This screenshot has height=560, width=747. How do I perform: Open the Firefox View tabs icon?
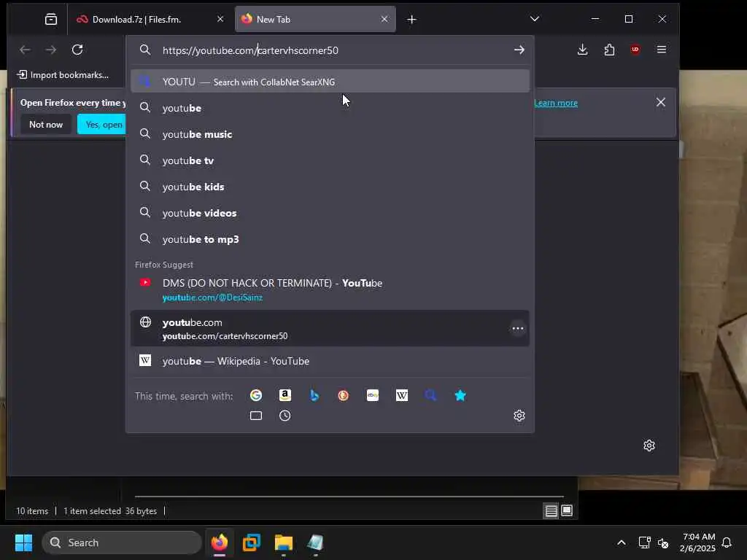[51, 20]
